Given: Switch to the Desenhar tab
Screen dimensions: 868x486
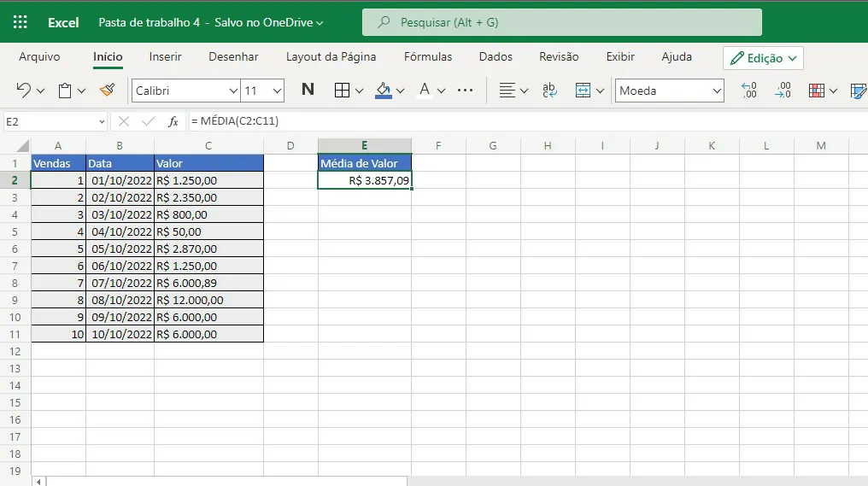Looking at the screenshot, I should pyautogui.click(x=233, y=56).
